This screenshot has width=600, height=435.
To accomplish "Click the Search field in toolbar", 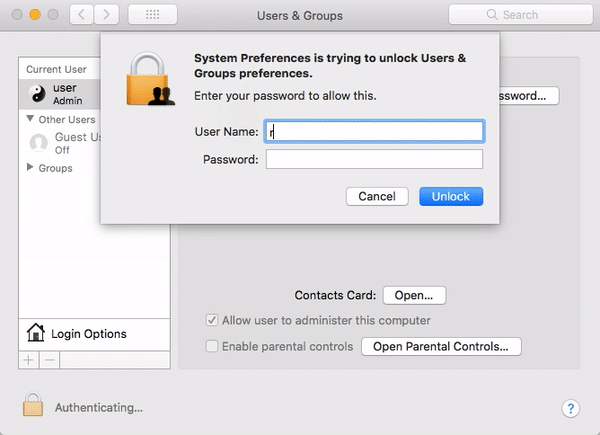I will coord(521,15).
